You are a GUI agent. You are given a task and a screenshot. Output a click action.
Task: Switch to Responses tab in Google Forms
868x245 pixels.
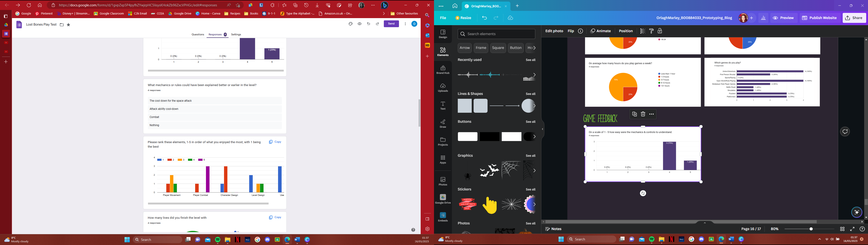(x=217, y=34)
